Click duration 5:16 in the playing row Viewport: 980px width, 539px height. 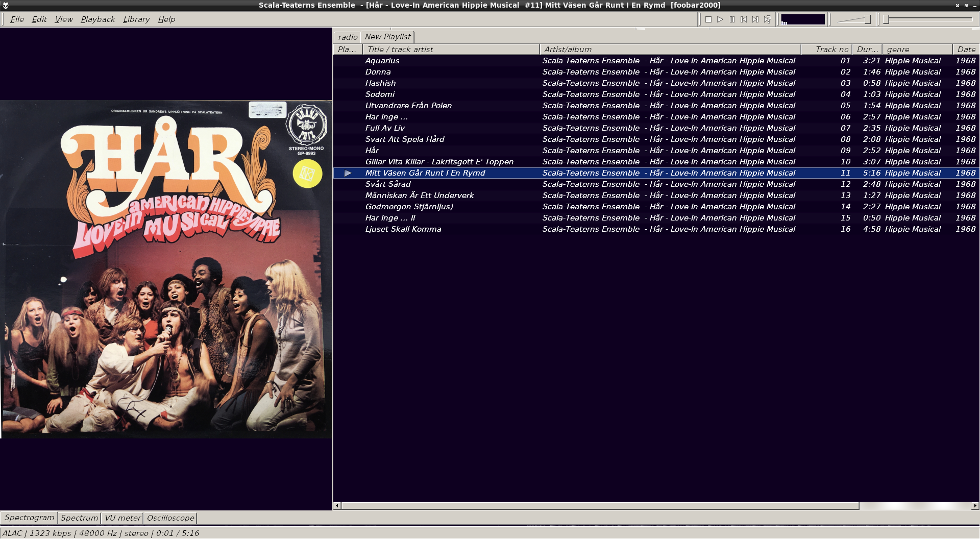click(872, 173)
